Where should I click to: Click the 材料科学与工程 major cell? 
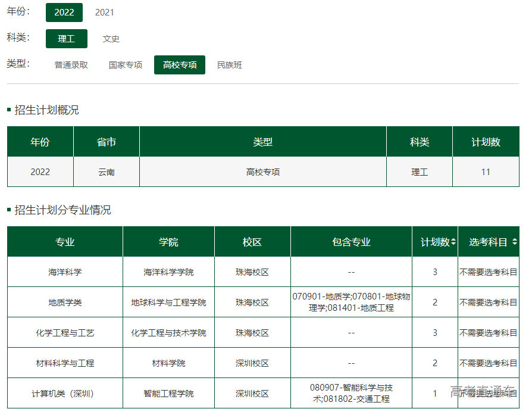click(65, 363)
